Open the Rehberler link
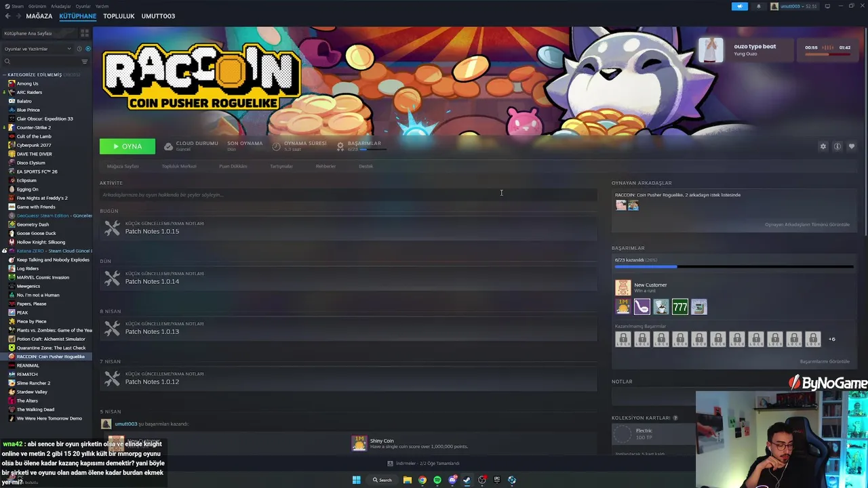The height and width of the screenshot is (488, 868). tap(325, 166)
